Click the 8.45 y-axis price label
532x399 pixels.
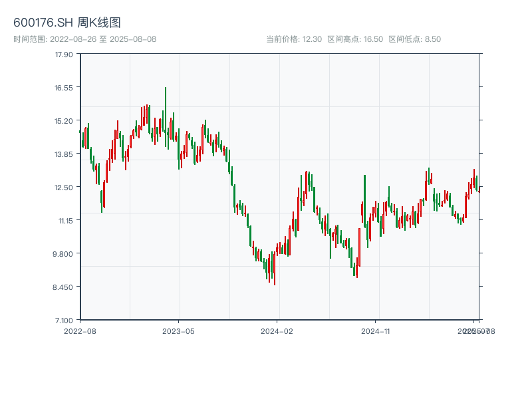65,287
